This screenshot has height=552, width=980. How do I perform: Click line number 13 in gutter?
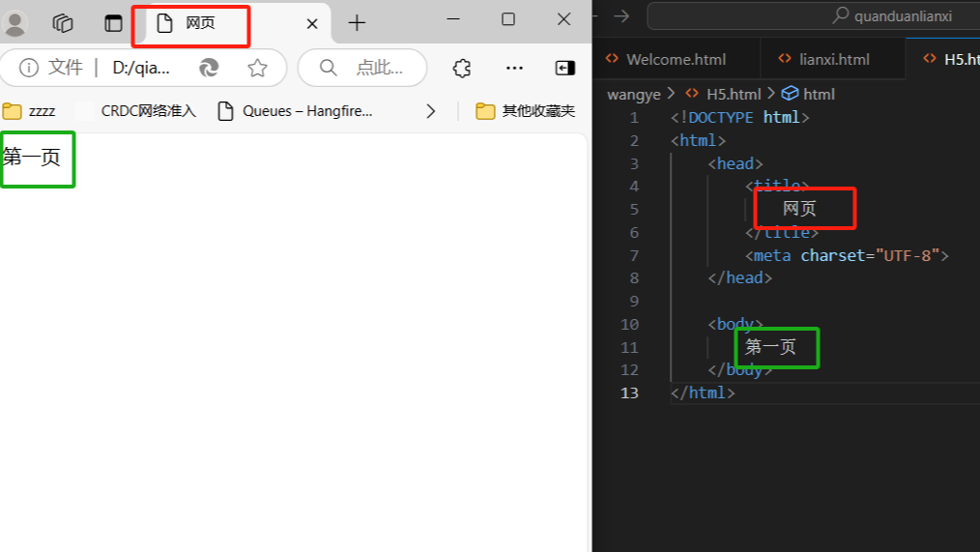pos(629,393)
